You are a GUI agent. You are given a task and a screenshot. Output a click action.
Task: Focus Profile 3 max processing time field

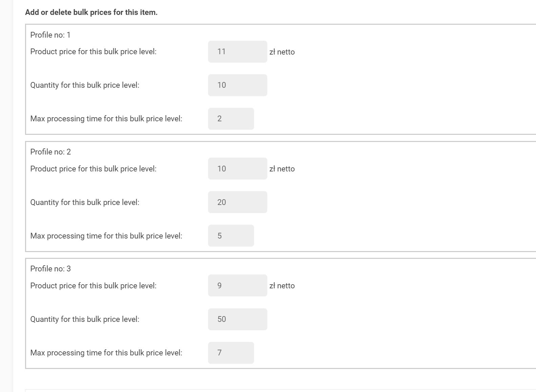231,353
